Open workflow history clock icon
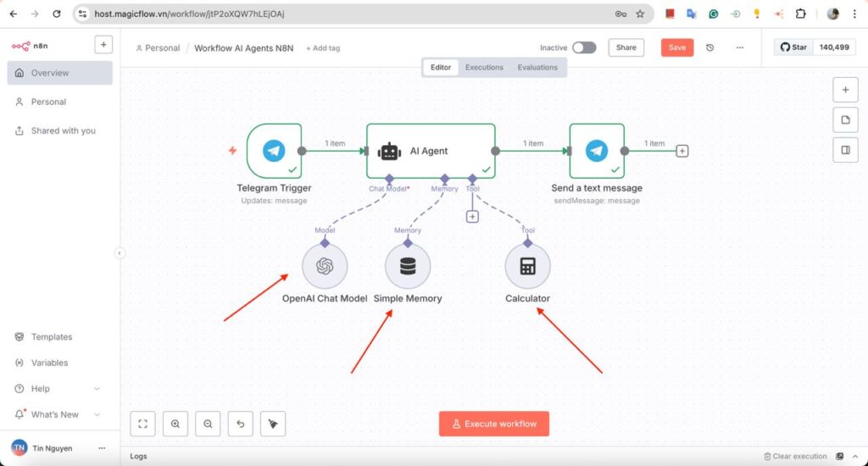 [x=710, y=47]
